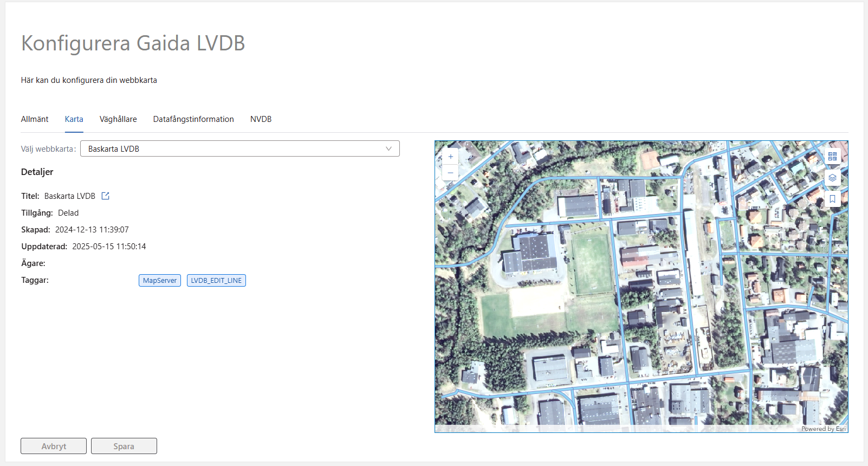Viewport: 868px width, 466px height.
Task: Save the configuration with Spara
Action: coord(124,446)
